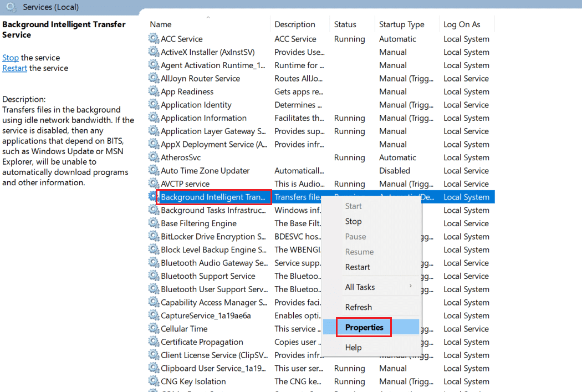Click the ACC Service gear icon
The height and width of the screenshot is (392, 582).
(x=153, y=38)
